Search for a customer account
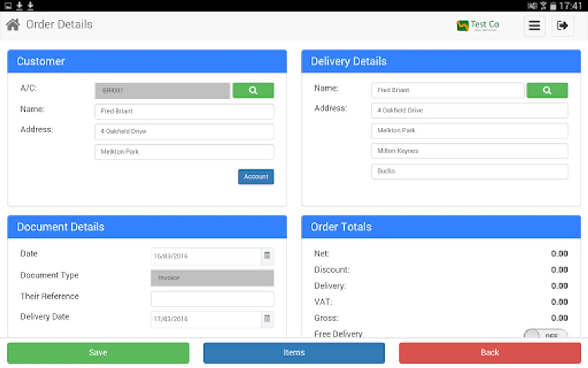The image size is (588, 368). pos(253,90)
